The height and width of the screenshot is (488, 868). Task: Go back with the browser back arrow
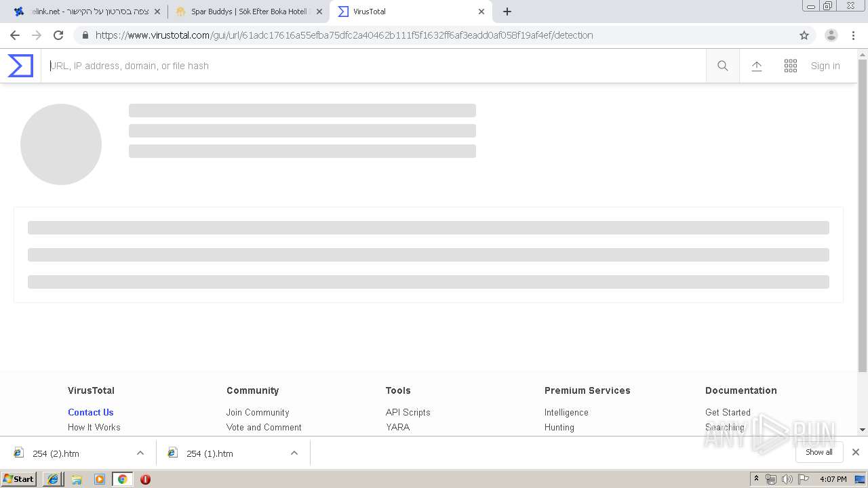pyautogui.click(x=15, y=35)
